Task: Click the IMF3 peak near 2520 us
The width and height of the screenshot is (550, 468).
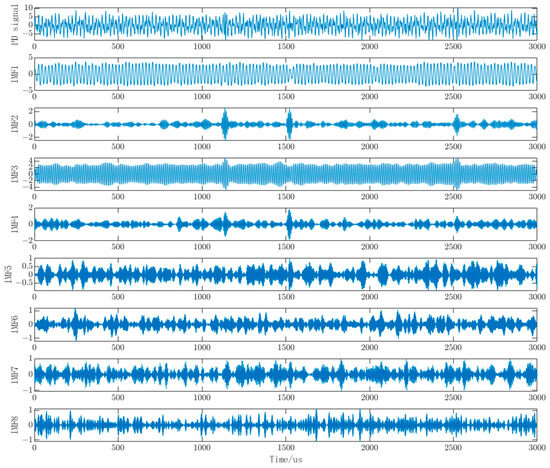Action: click(x=456, y=174)
